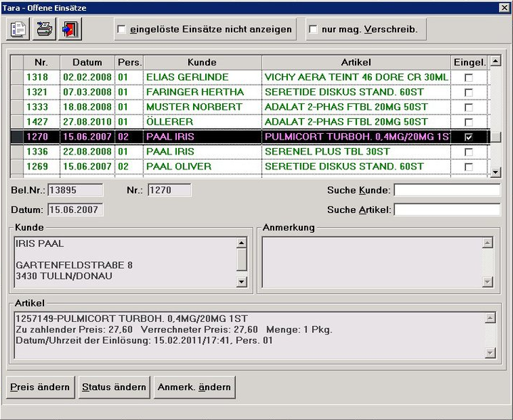Click the exit door icon
513x420 pixels.
tap(71, 29)
